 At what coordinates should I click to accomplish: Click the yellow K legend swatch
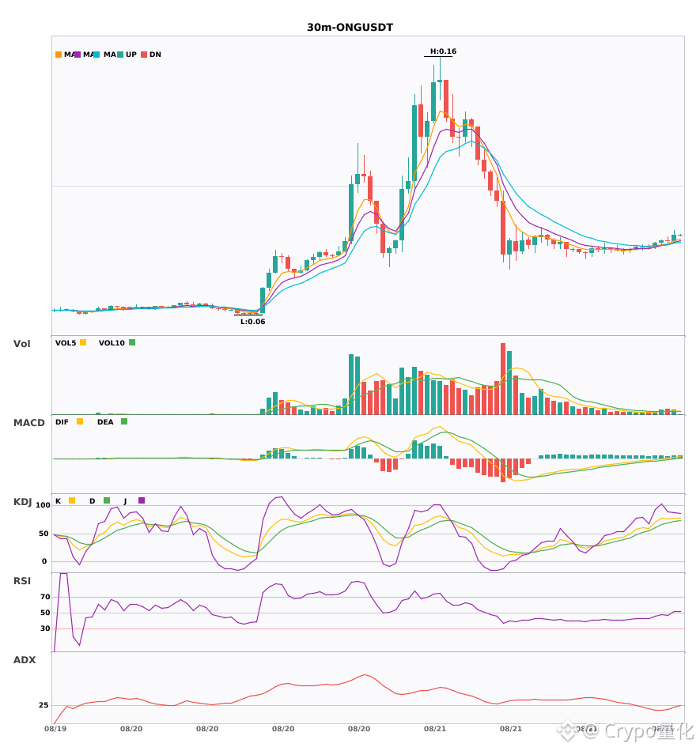click(72, 500)
